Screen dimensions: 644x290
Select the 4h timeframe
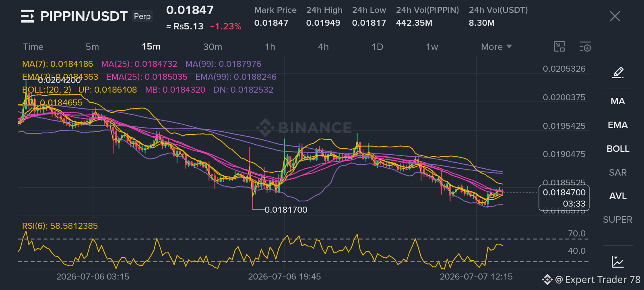click(x=323, y=47)
